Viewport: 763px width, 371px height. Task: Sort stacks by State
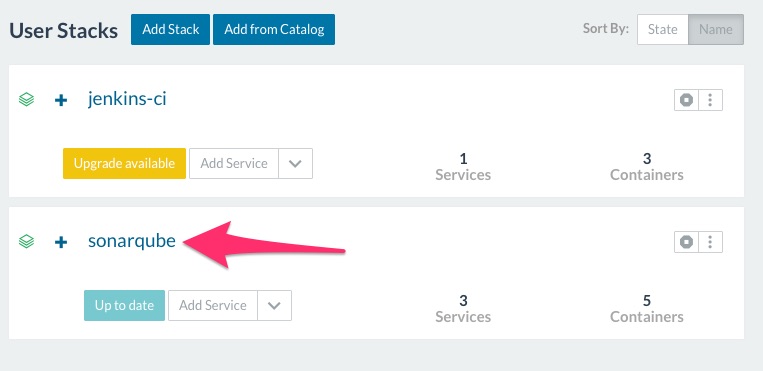(x=663, y=29)
